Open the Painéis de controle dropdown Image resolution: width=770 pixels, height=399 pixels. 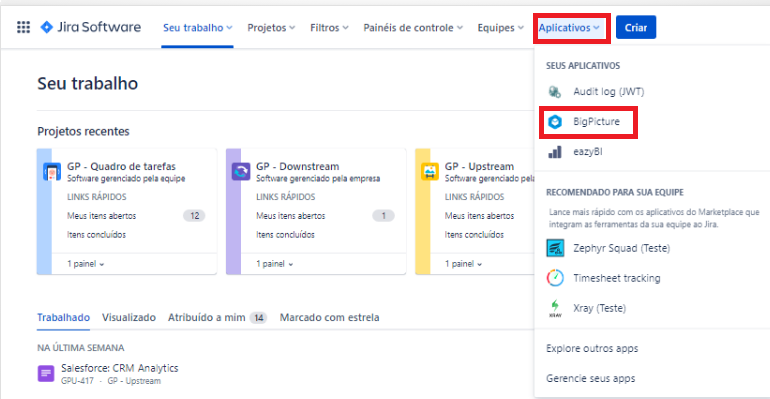413,27
